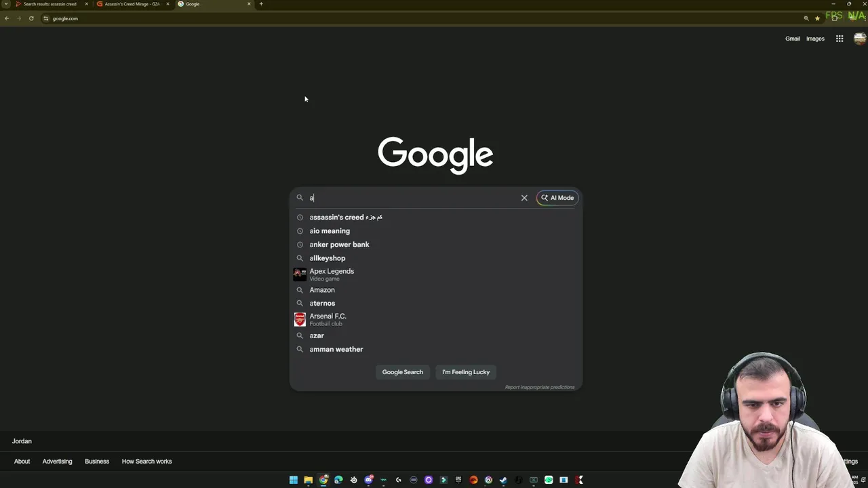Click the Google Search button
This screenshot has height=488, width=868.
[402, 372]
